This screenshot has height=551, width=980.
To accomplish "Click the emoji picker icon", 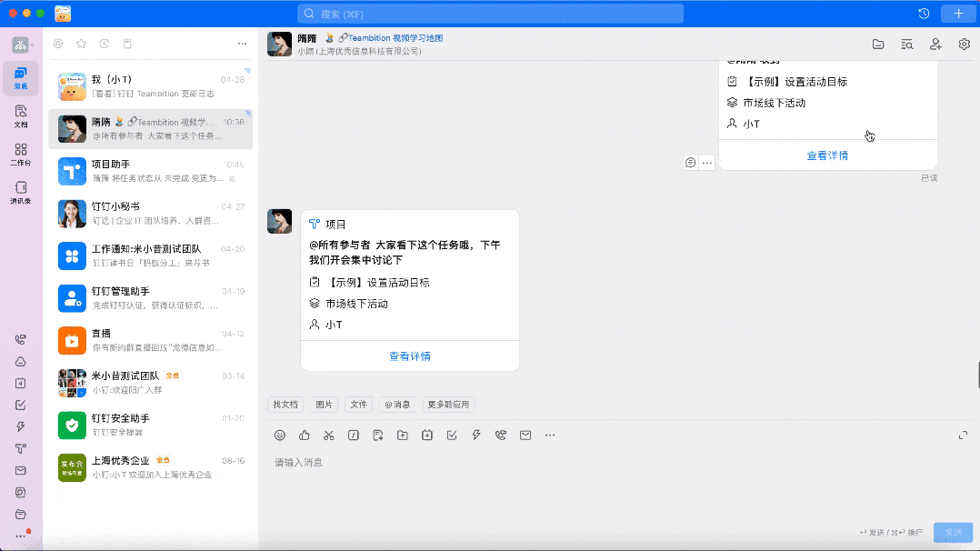I will coord(280,436).
